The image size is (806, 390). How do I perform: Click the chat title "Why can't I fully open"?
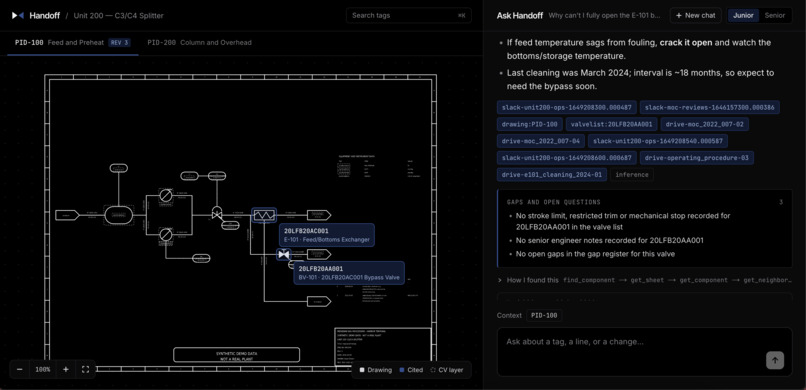pos(604,15)
